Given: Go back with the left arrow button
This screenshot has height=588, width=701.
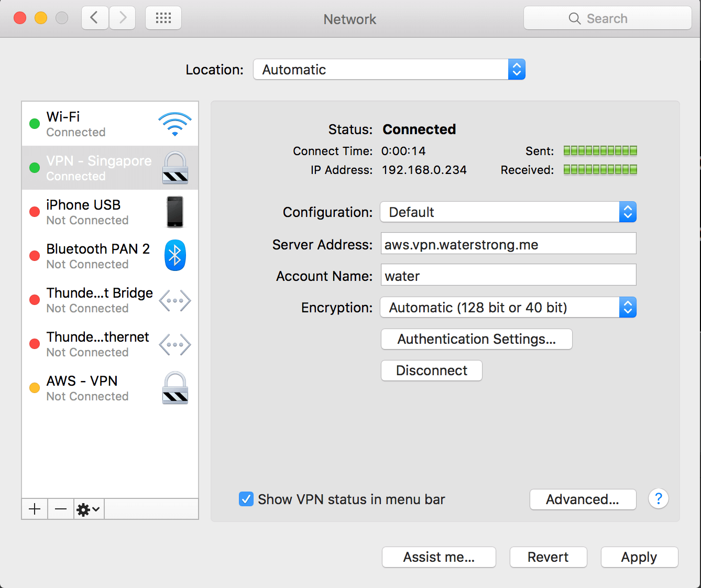Looking at the screenshot, I should [x=95, y=18].
